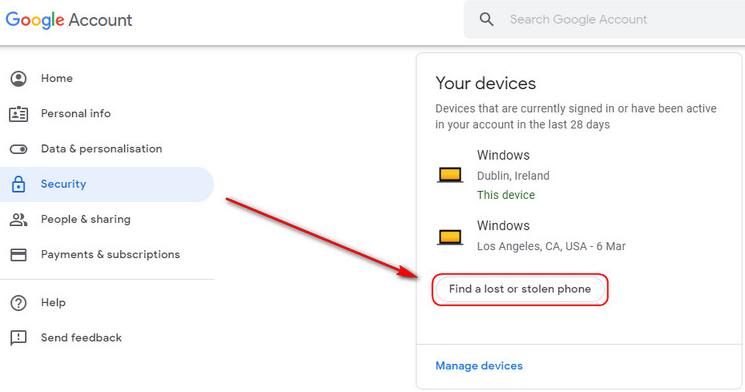745x392 pixels.
Task: Click Find a lost or stolen phone
Action: click(x=520, y=289)
